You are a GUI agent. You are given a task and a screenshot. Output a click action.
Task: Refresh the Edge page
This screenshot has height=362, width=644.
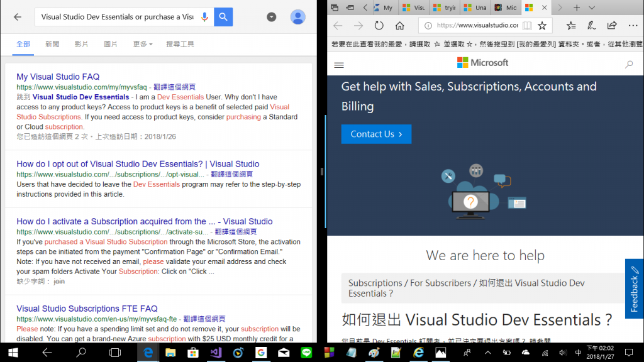pos(379,25)
